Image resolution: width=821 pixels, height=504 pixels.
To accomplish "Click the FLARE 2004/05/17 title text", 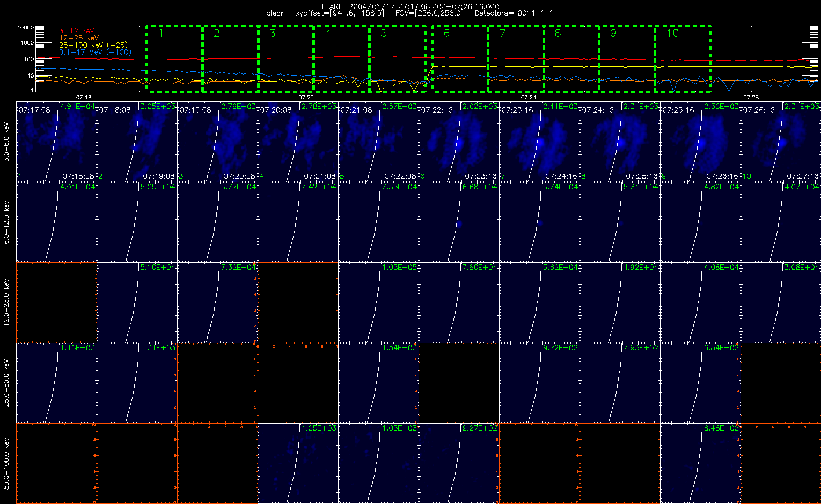I will [410, 6].
